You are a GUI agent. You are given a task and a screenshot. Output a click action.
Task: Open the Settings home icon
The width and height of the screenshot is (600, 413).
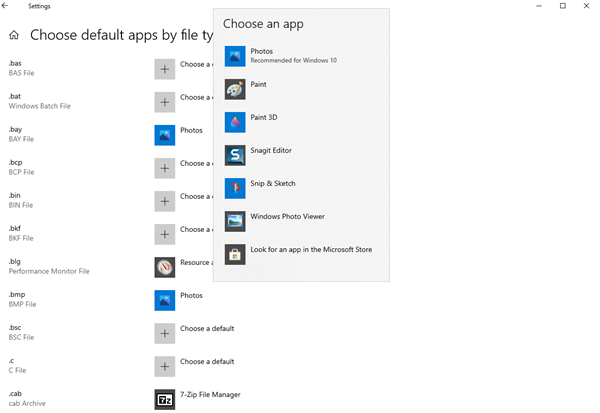pos(14,35)
